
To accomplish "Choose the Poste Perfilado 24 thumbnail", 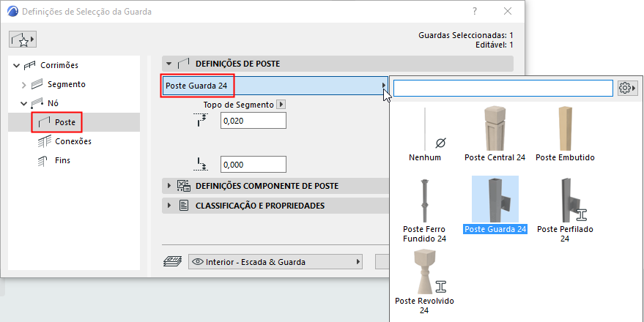I will coord(565,205).
